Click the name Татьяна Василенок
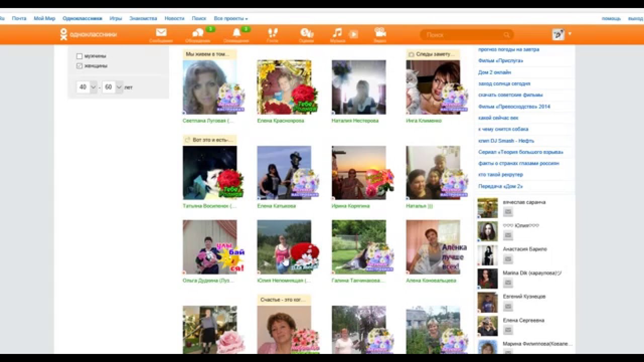 [208, 206]
